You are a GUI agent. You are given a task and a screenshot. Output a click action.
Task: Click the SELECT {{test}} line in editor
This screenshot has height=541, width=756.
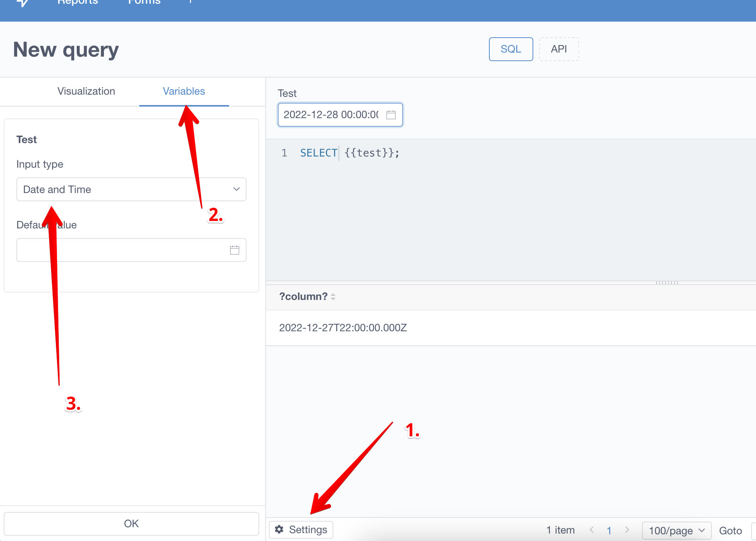click(350, 153)
